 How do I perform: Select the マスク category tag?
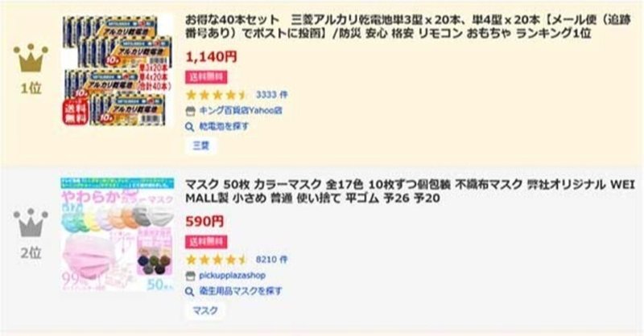click(x=205, y=310)
